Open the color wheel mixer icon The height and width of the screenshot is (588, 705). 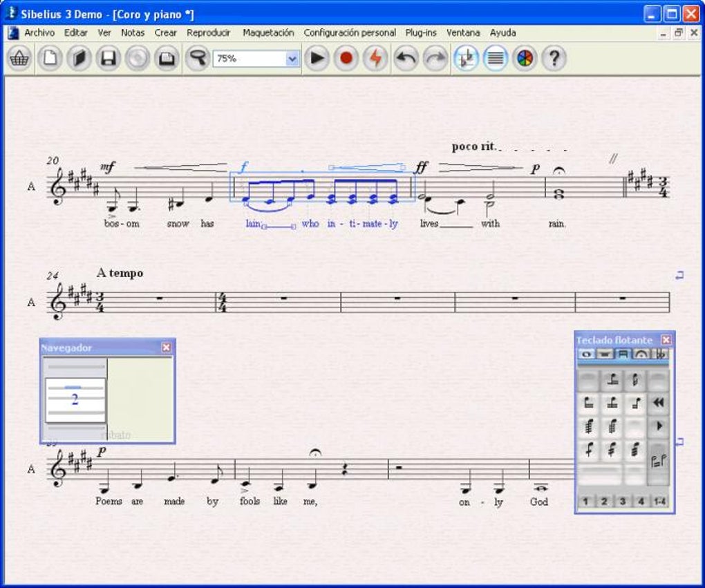pyautogui.click(x=525, y=59)
